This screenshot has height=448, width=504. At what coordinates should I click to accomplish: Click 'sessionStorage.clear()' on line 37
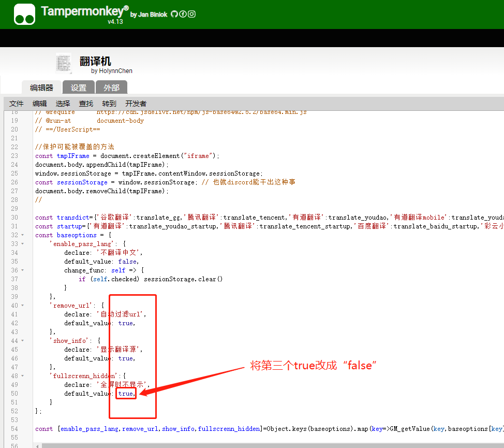183,279
